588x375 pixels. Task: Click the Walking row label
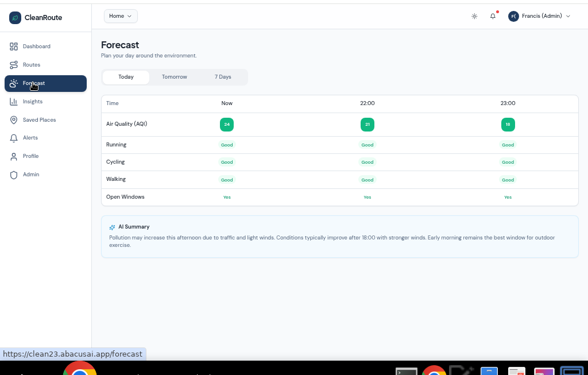(x=116, y=179)
